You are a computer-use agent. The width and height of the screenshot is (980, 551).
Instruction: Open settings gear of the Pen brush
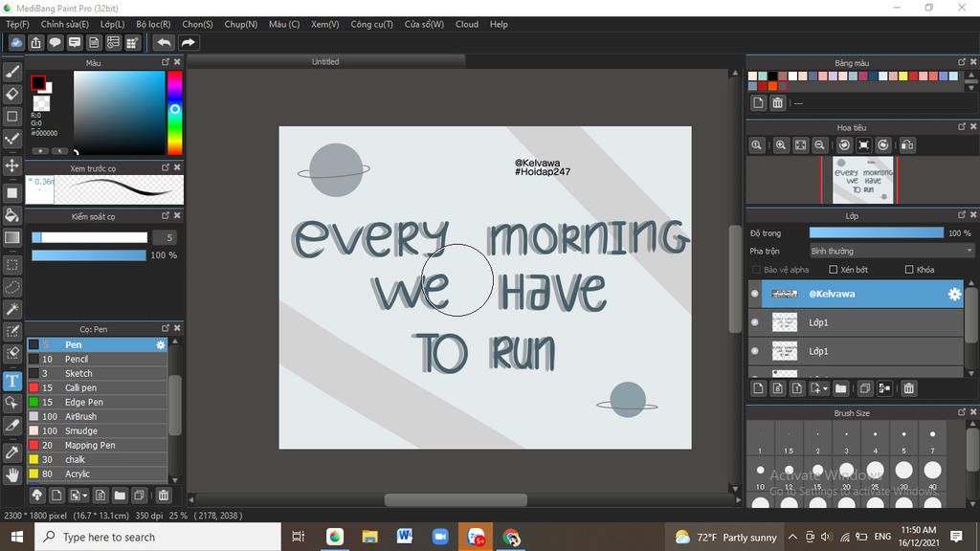point(161,344)
